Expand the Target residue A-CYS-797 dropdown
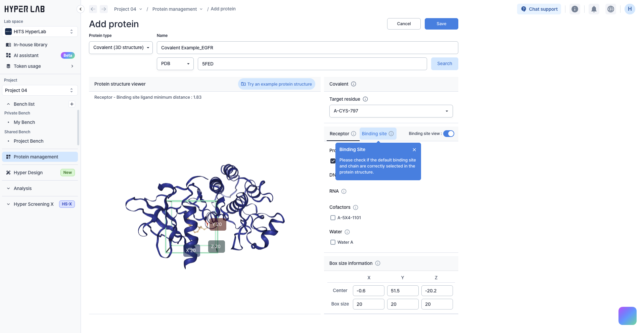 tap(391, 111)
